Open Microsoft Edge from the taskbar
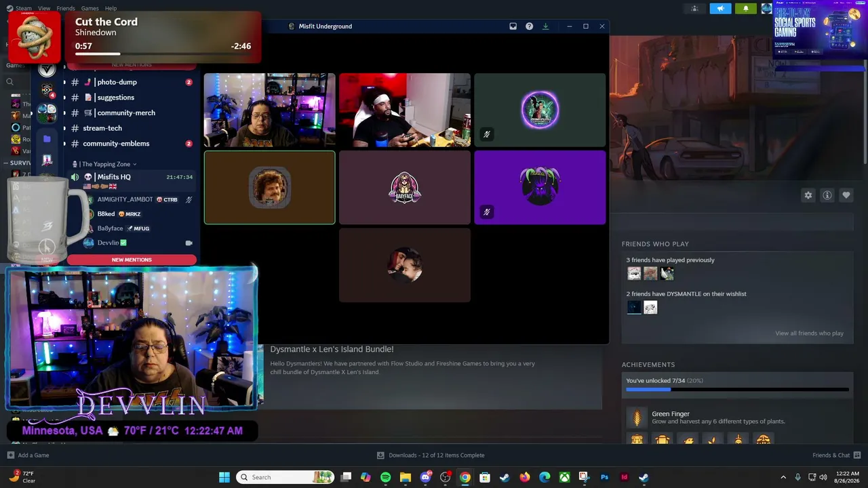The width and height of the screenshot is (868, 488). [545, 477]
